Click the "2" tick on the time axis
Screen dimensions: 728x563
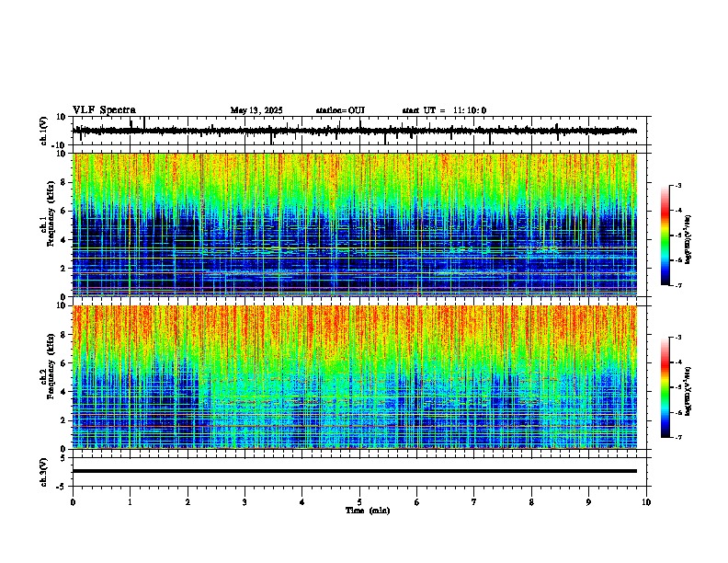coord(188,502)
